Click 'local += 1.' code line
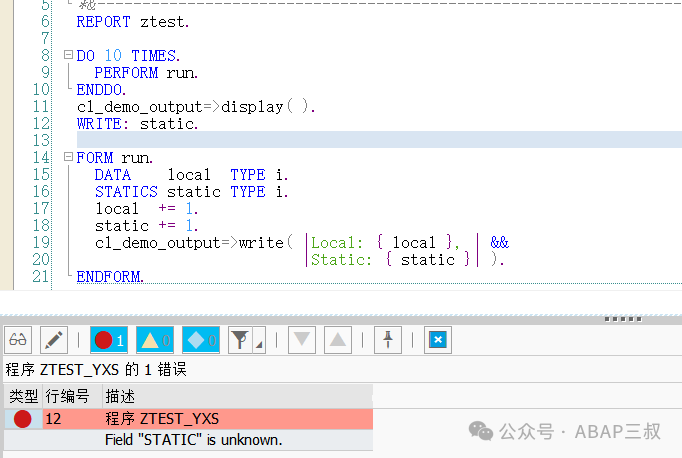This screenshot has width=682, height=458. pyautogui.click(x=147, y=209)
